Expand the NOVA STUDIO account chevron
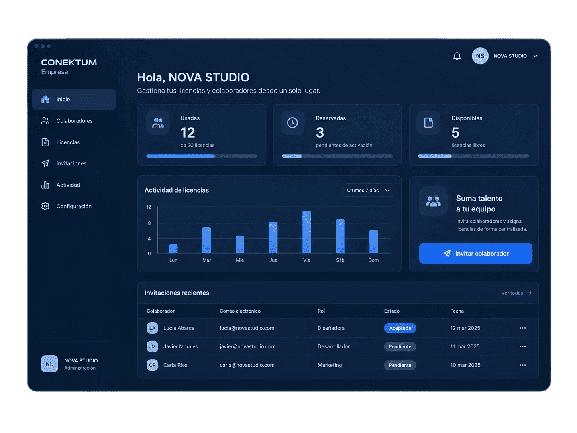577x433 pixels. coord(535,56)
